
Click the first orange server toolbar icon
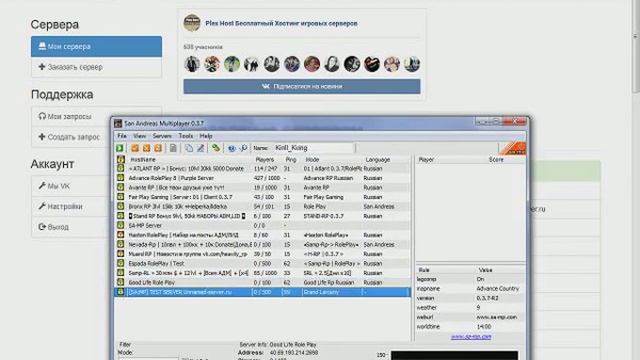pos(135,148)
